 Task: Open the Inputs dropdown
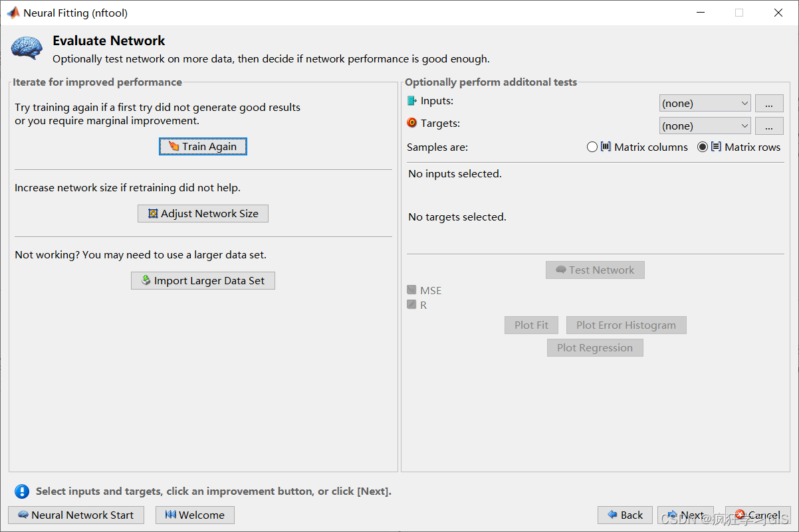click(x=705, y=104)
